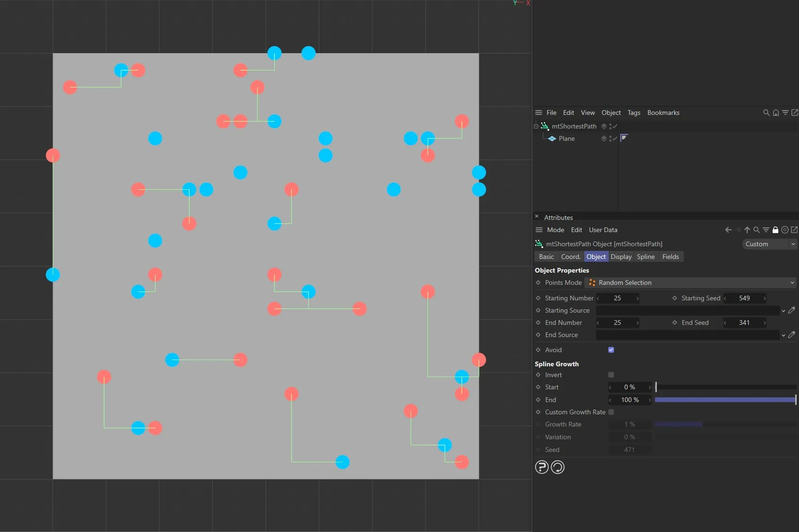Click the help question mark icon
Image resolution: width=799 pixels, height=532 pixels.
click(541, 467)
